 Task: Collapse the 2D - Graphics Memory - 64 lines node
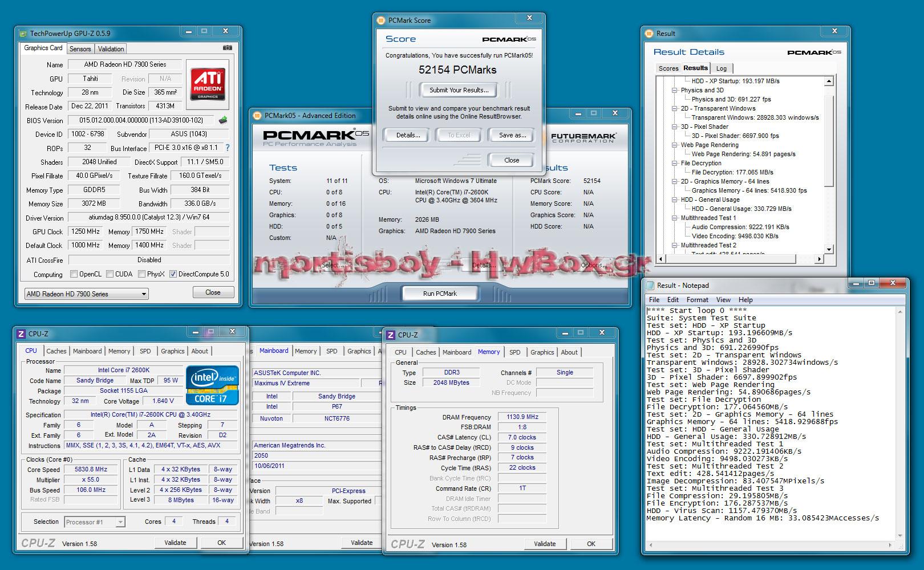pos(675,181)
